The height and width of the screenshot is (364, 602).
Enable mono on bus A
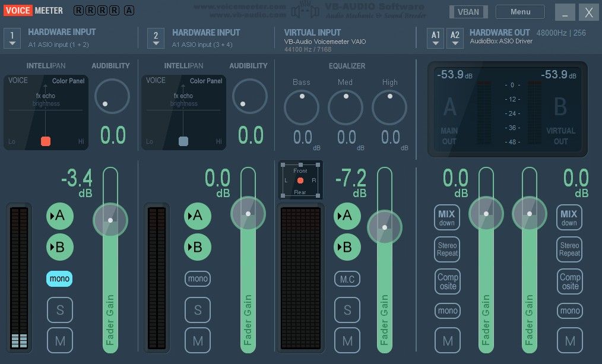coord(448,311)
